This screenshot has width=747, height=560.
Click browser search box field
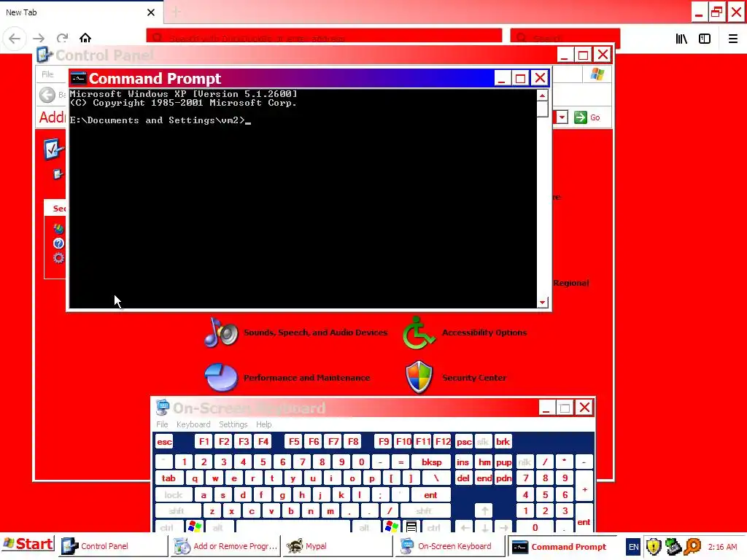[565, 38]
